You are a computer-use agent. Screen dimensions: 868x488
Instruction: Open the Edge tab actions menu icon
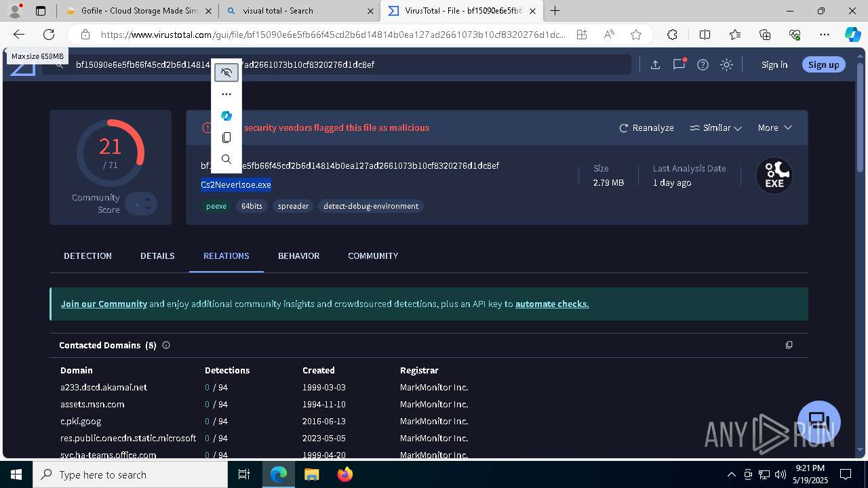41,11
